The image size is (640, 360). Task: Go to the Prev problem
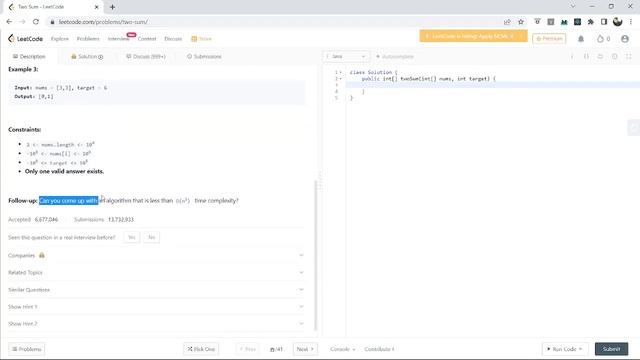(247, 349)
